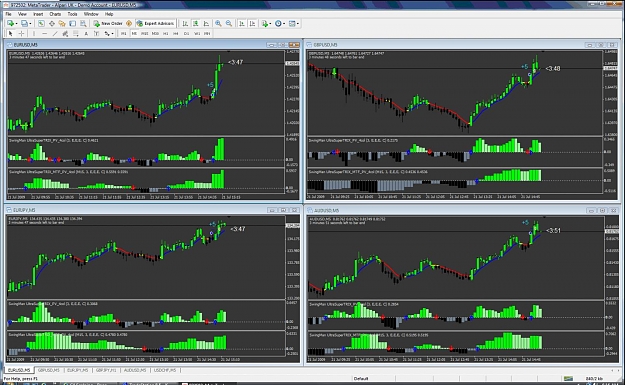The width and height of the screenshot is (625, 385).
Task: Switch to the EURUSD,M5 bottom chart tab
Action: (x=19, y=370)
